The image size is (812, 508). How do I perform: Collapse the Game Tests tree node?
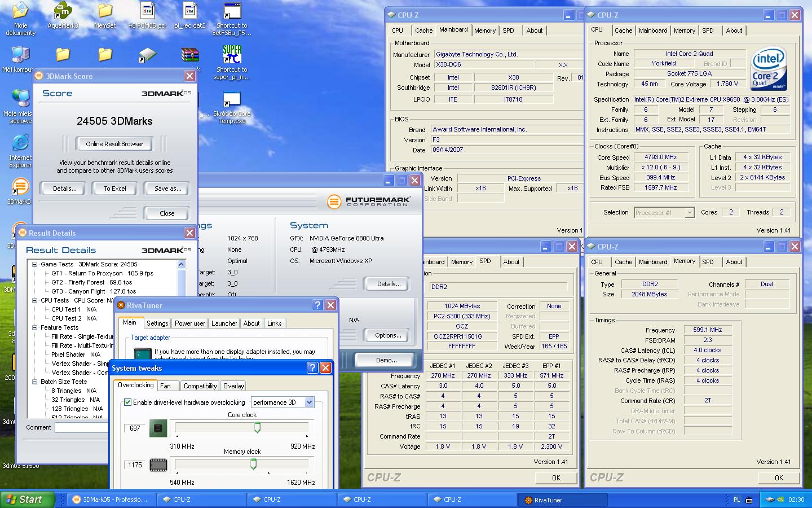click(x=35, y=264)
